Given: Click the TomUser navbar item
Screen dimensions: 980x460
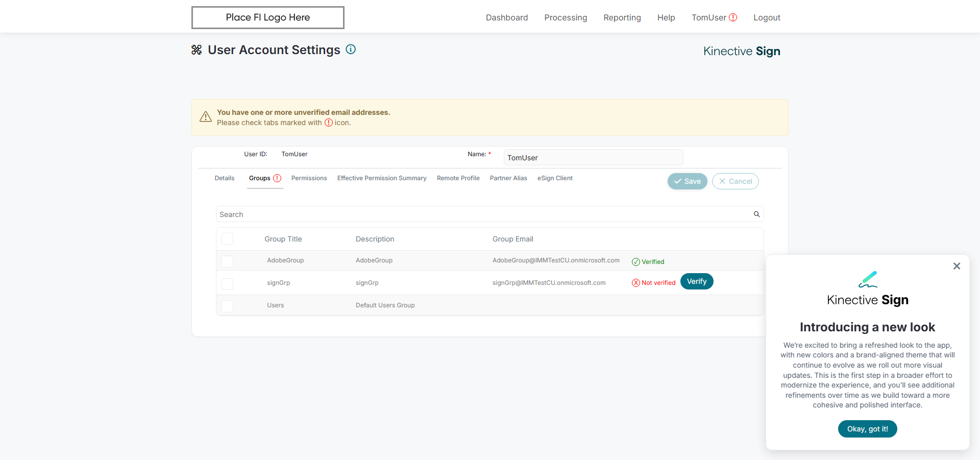Looking at the screenshot, I should click(x=709, y=17).
